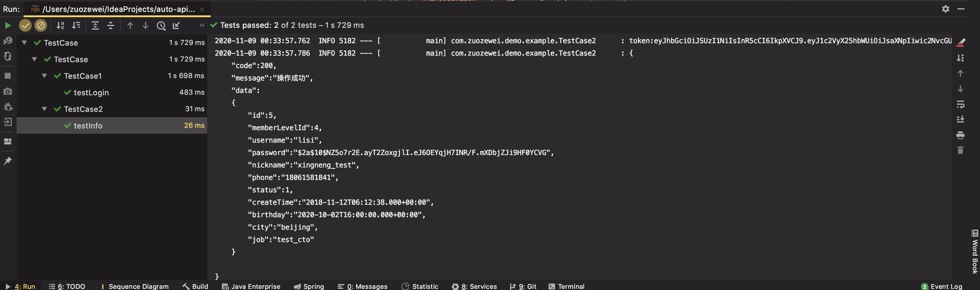Go up the stack trace
Viewport: 980px width, 290px height.
[960, 73]
